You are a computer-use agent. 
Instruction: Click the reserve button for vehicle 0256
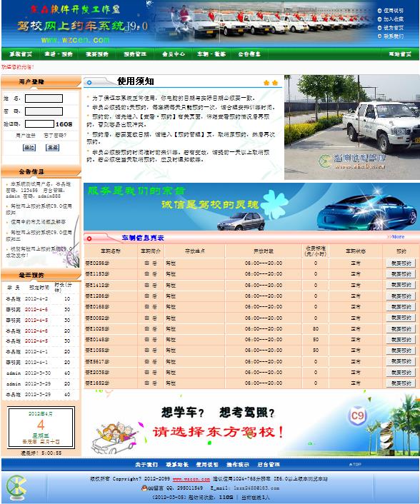click(x=401, y=263)
